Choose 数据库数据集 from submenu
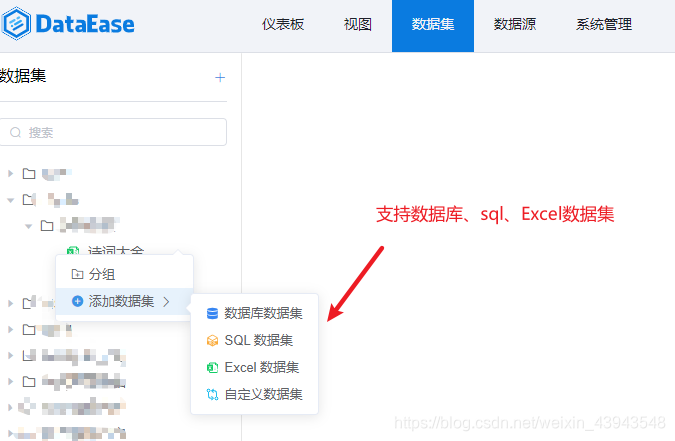This screenshot has width=675, height=441. [x=254, y=314]
